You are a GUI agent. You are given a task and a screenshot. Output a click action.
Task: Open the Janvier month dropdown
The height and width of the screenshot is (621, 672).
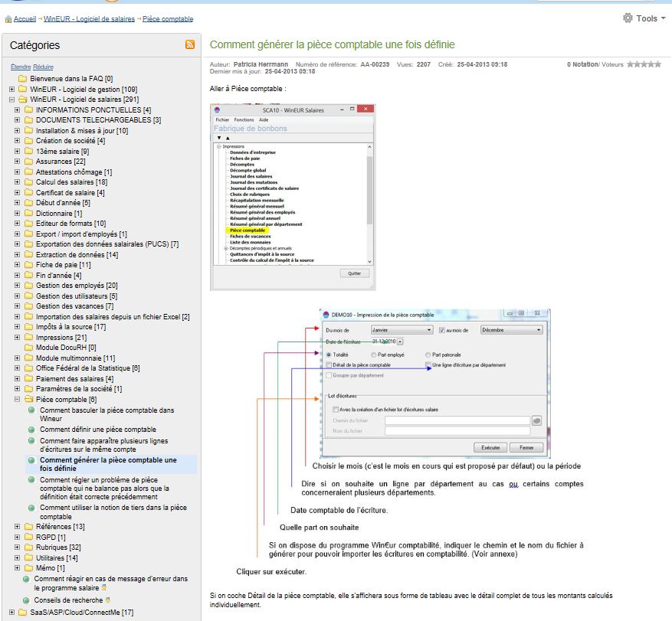coord(402,330)
